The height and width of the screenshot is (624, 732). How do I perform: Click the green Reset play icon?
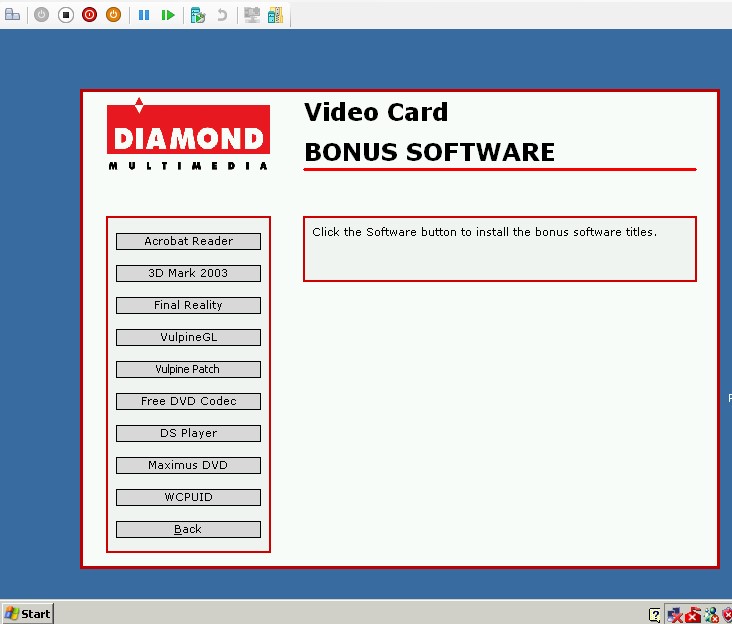pyautogui.click(x=168, y=15)
